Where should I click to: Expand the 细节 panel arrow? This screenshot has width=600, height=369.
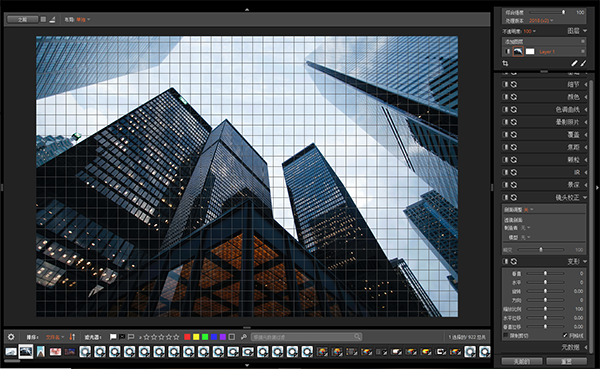[586, 84]
